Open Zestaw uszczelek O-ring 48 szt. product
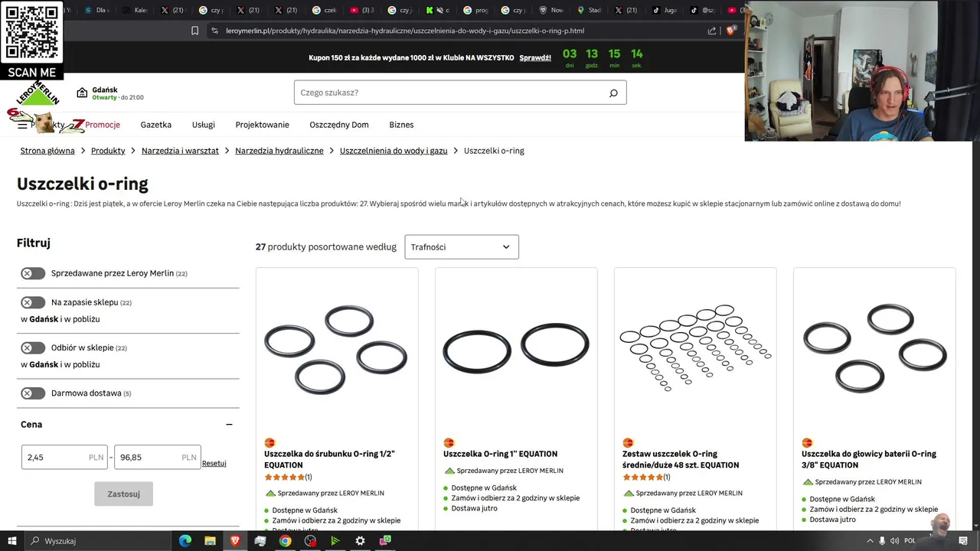 click(x=681, y=459)
